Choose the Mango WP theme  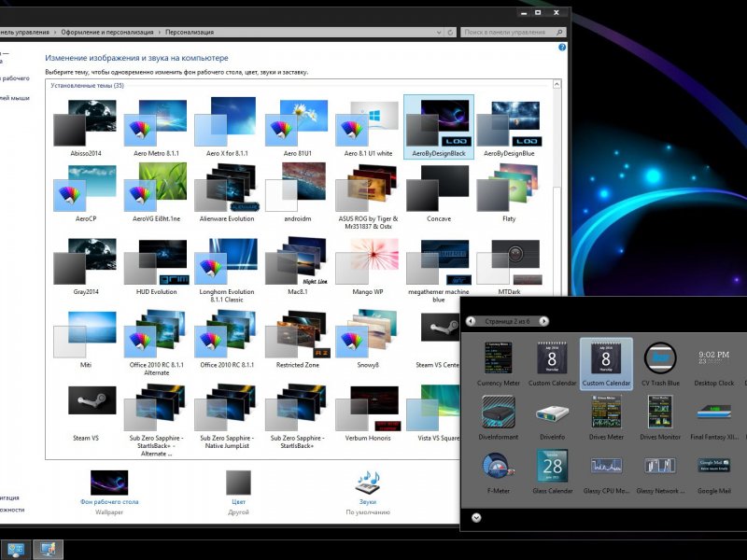point(368,266)
